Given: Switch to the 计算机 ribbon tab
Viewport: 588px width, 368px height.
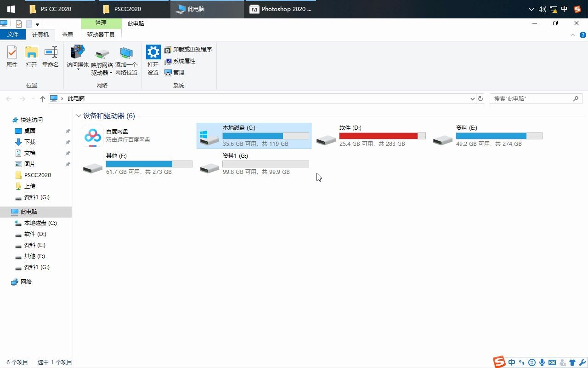Looking at the screenshot, I should 40,35.
